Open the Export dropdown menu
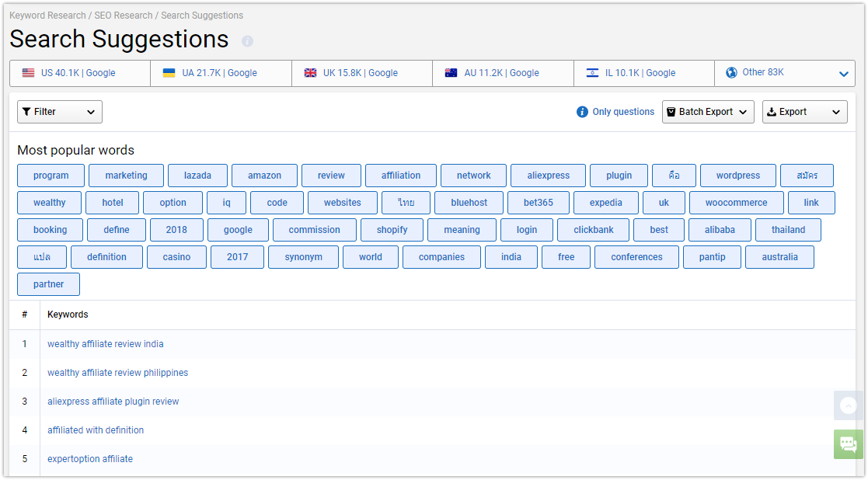Viewport: 868px width, 480px height. pos(805,112)
